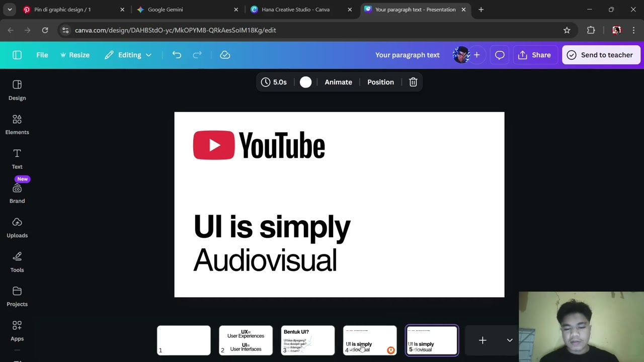Open Chrome three-dot menu
644x362 pixels.
(x=633, y=30)
